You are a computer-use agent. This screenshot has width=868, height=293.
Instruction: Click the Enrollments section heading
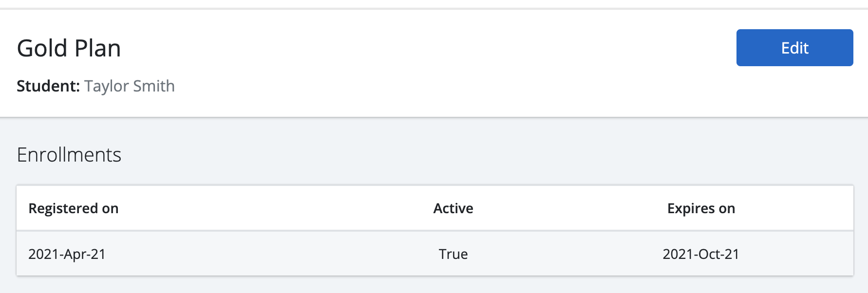[x=69, y=155]
